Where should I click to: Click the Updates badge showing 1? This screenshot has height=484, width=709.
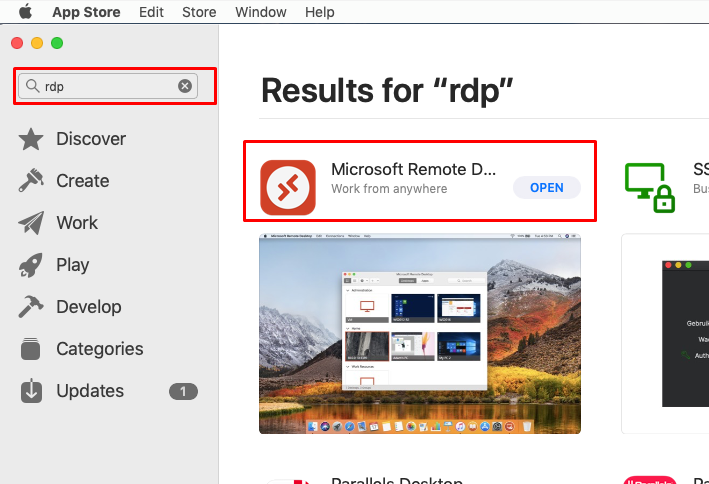[183, 391]
